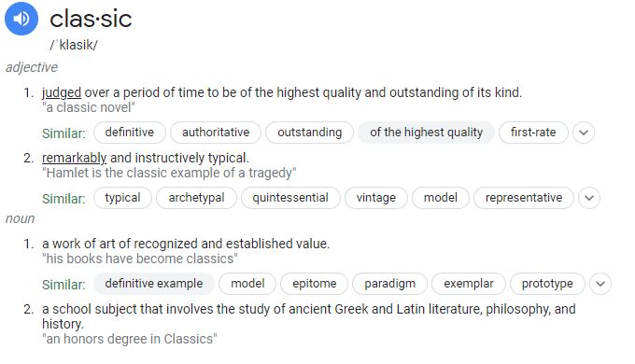Select the 'vintage' synonym chip

375,198
